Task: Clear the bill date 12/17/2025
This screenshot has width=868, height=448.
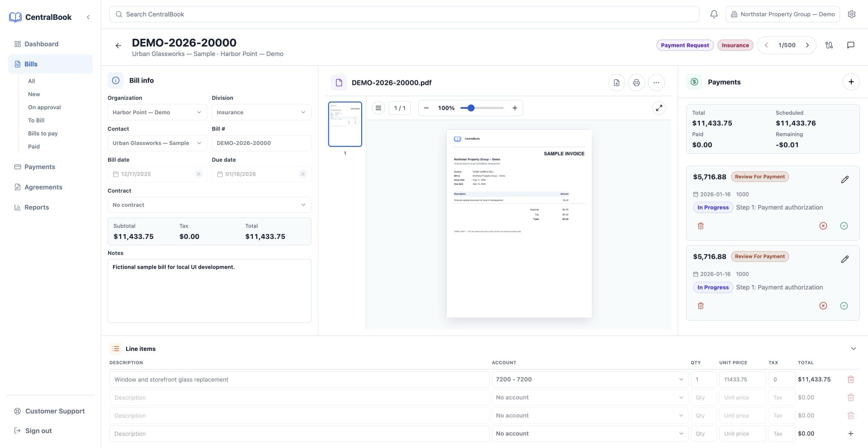Action: pos(198,174)
